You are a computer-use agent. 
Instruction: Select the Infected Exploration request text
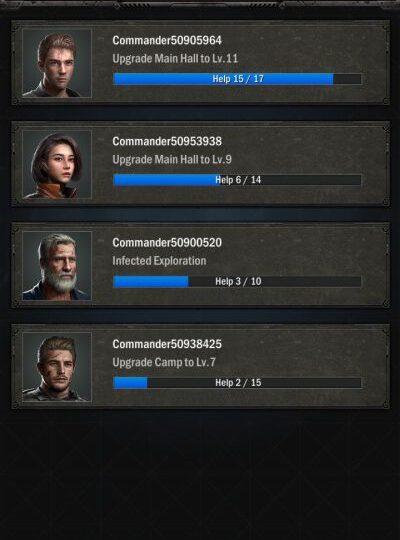tap(159, 261)
